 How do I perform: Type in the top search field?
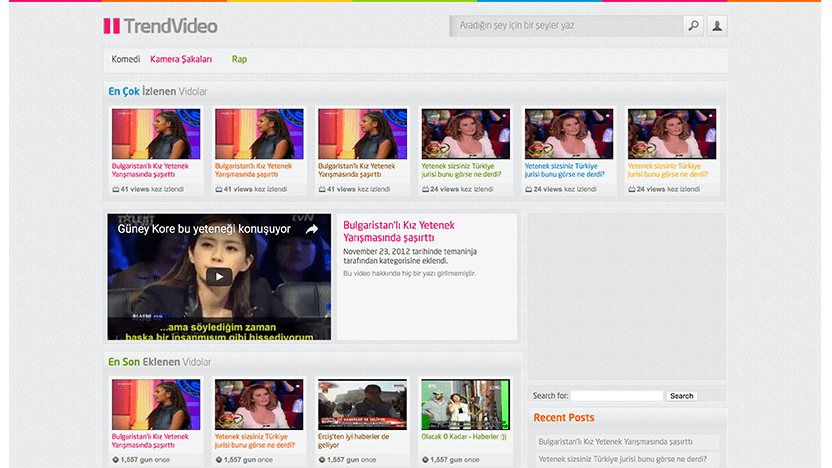(x=565, y=26)
